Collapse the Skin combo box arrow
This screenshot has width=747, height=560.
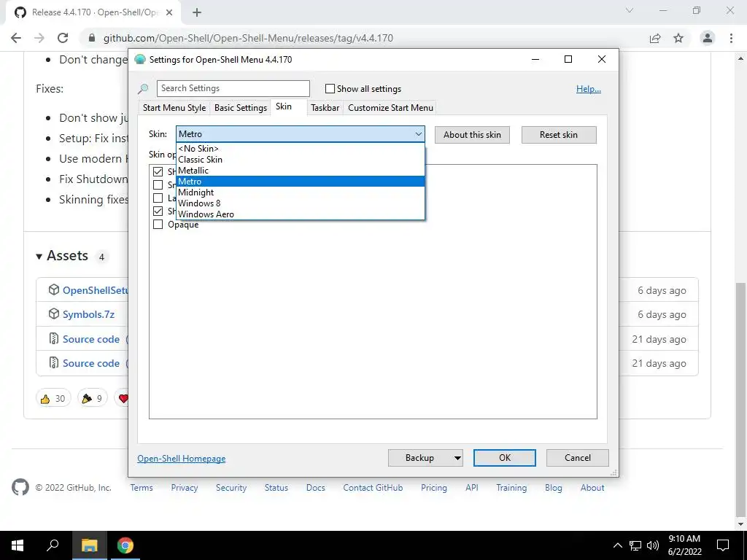[418, 134]
